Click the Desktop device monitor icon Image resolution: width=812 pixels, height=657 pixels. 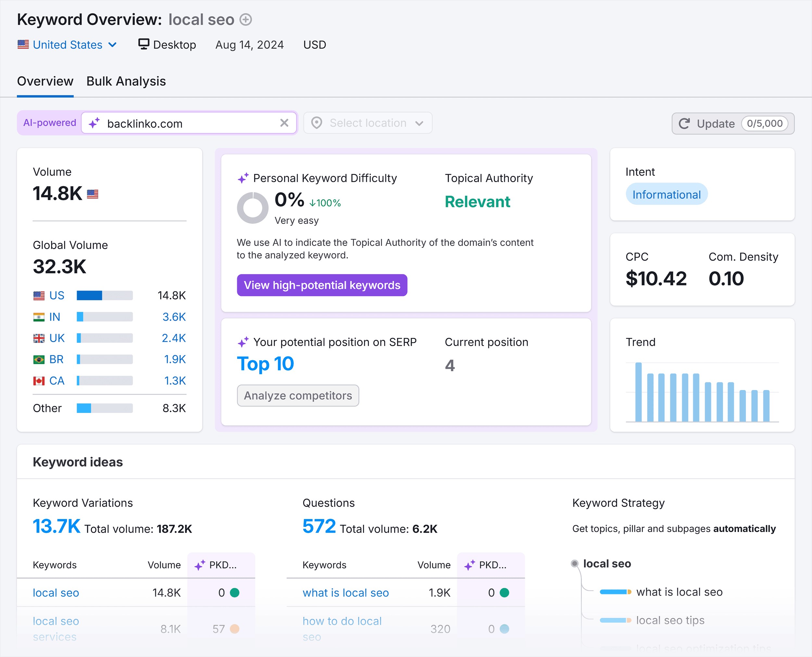point(144,44)
